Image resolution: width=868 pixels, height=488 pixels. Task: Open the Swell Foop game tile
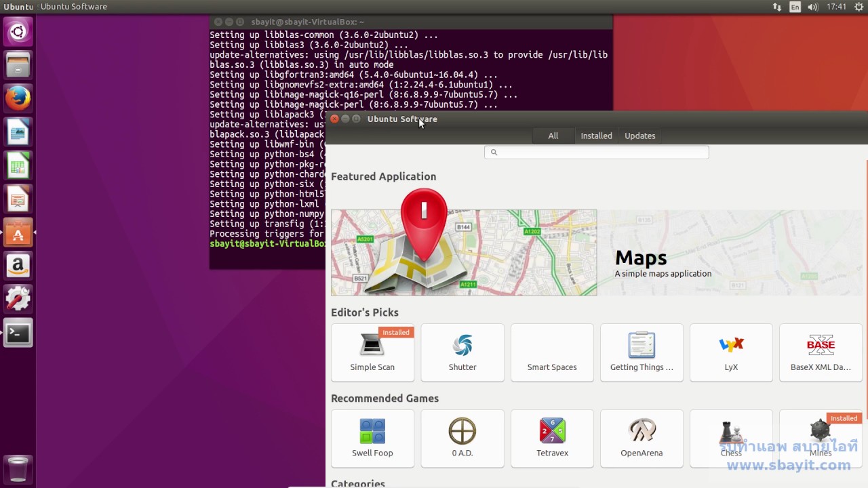click(372, 439)
